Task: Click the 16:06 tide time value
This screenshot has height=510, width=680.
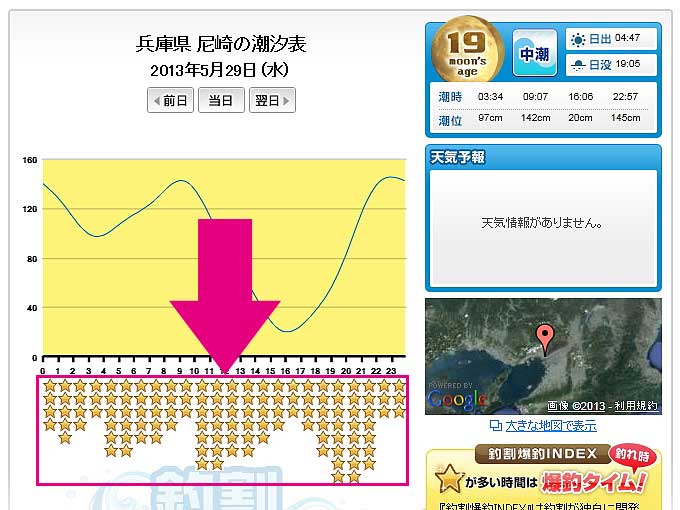Action: (579, 97)
